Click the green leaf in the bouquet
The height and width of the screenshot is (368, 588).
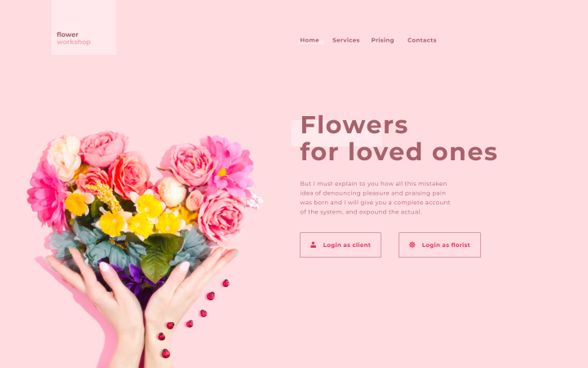pos(157,263)
